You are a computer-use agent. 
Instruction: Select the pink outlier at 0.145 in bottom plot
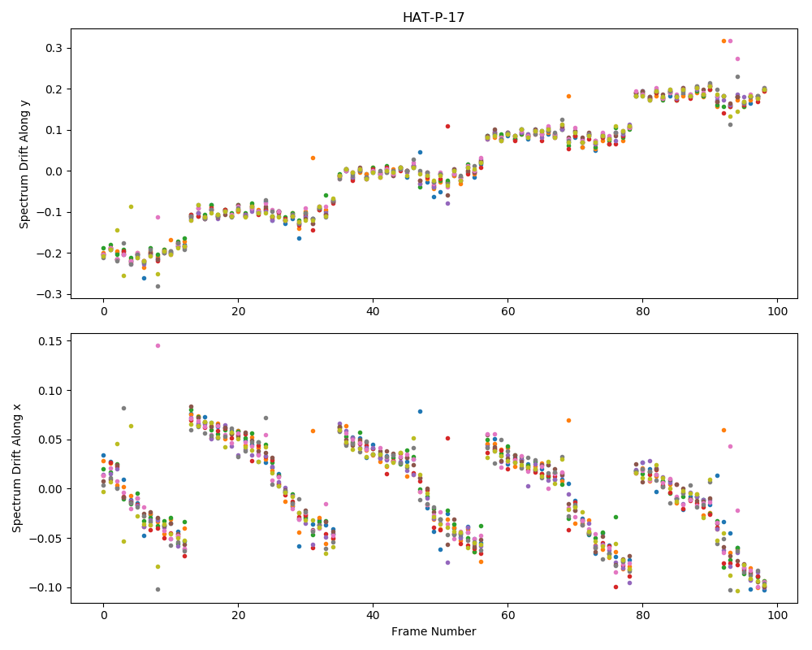pyautogui.click(x=158, y=346)
